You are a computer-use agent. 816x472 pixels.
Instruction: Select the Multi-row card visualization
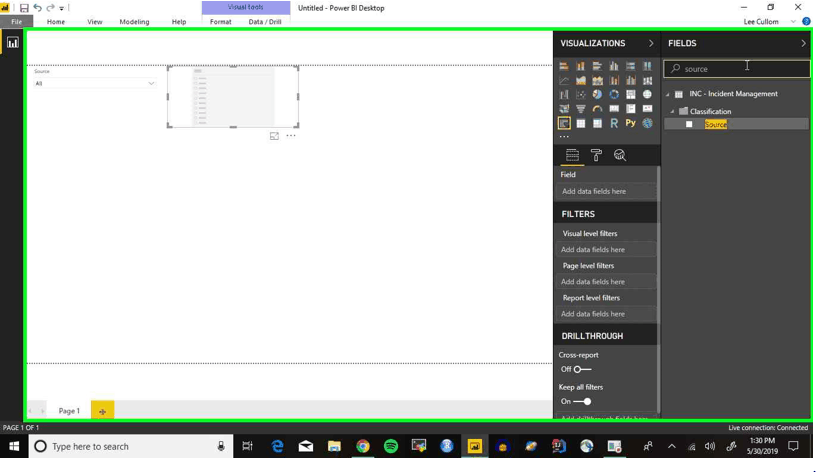(631, 109)
